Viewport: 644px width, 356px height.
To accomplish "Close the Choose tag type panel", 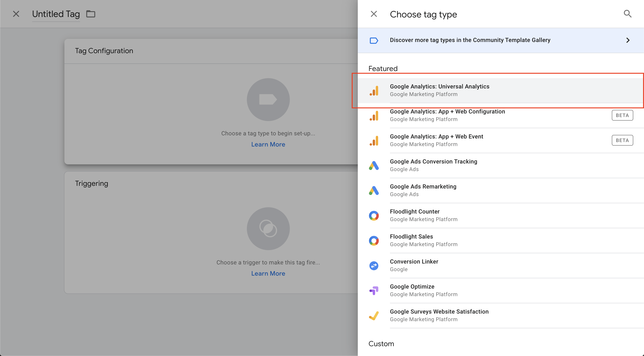I will [x=373, y=14].
